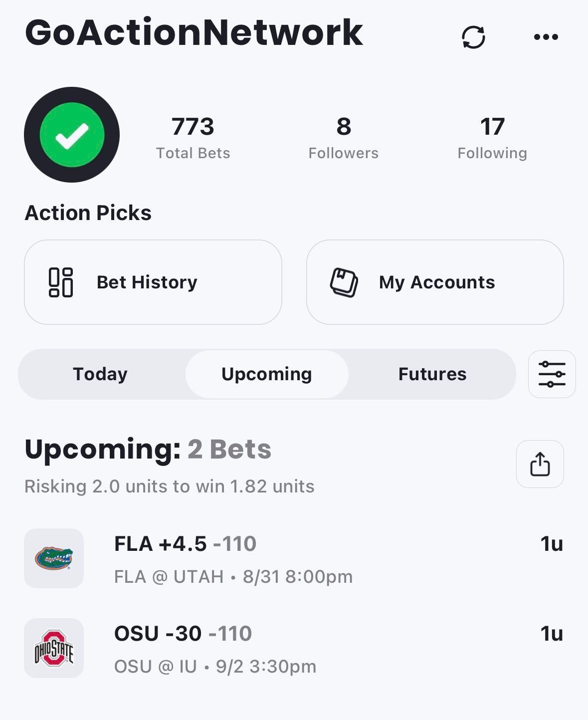Viewport: 588px width, 720px height.
Task: Share upcoming bets via share icon
Action: (x=540, y=464)
